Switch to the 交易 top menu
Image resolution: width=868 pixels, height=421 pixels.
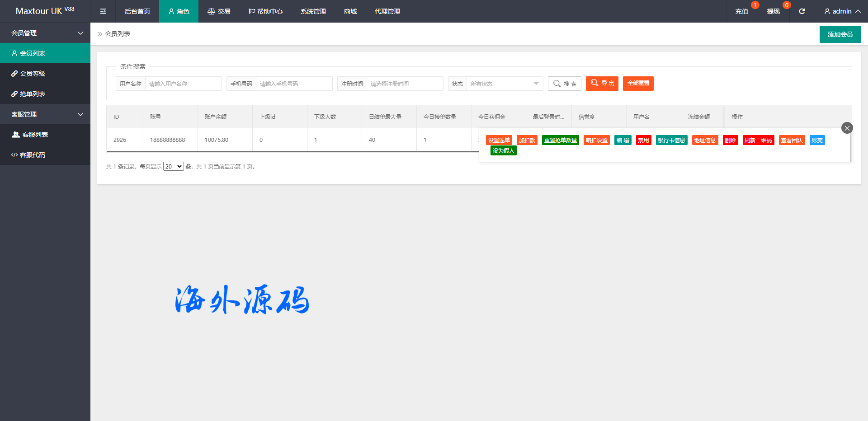pos(219,11)
